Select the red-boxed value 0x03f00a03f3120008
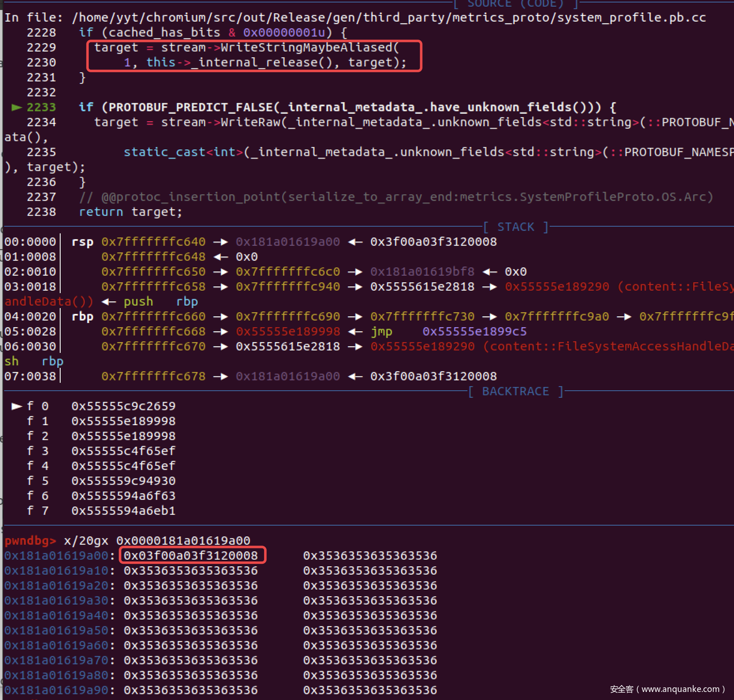Screen dimensions: 734x700 coord(192,555)
